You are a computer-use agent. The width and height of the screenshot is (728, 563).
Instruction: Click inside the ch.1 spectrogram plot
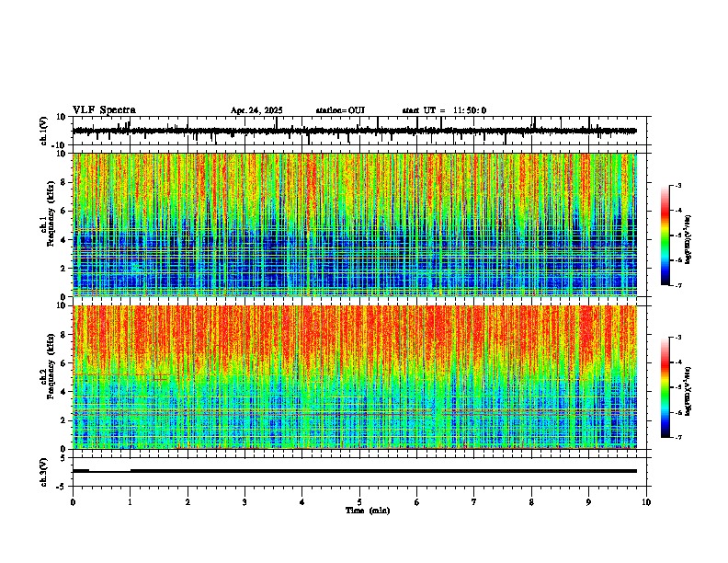(x=355, y=224)
